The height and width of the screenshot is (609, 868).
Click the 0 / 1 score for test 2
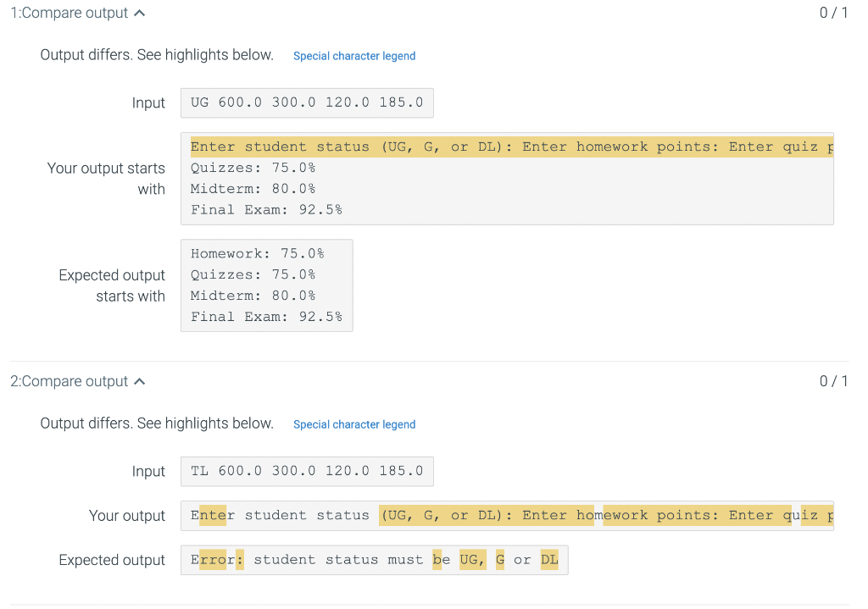click(833, 380)
